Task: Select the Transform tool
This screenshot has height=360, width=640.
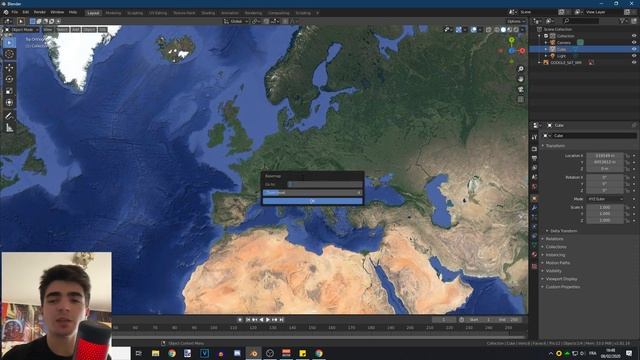Action: 9,102
